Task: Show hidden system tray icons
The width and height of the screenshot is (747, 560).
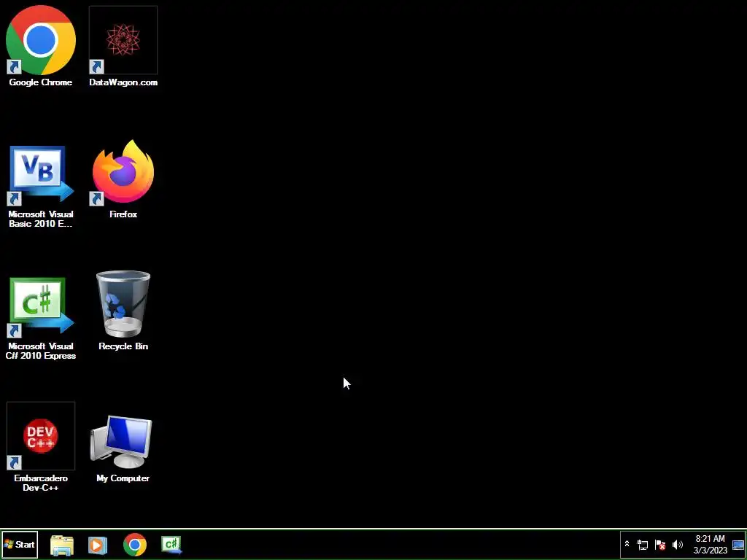Action: point(627,544)
